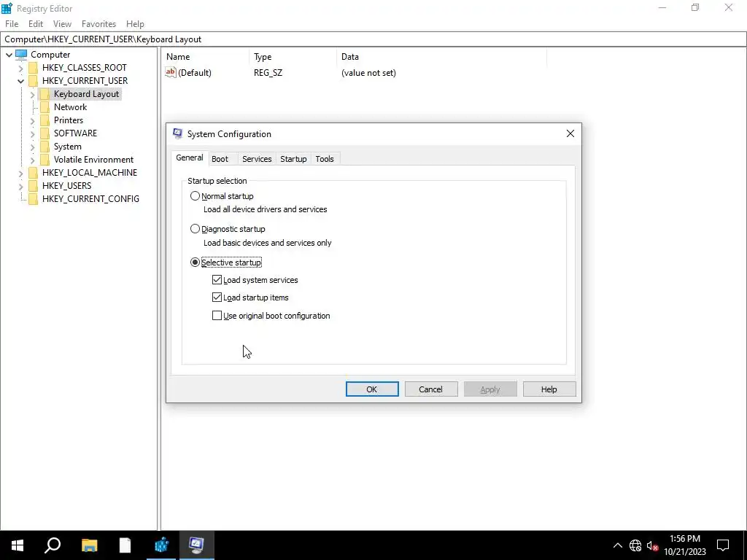Open taskbar Search magnifier
Screen dimensions: 747x560
tap(53, 545)
